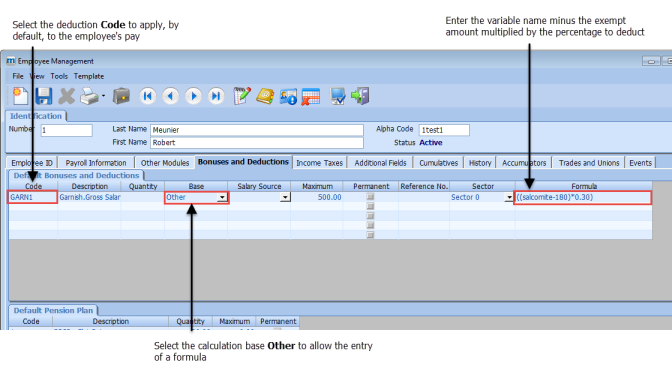
Task: Click the notepad with pencil icon
Action: [242, 96]
